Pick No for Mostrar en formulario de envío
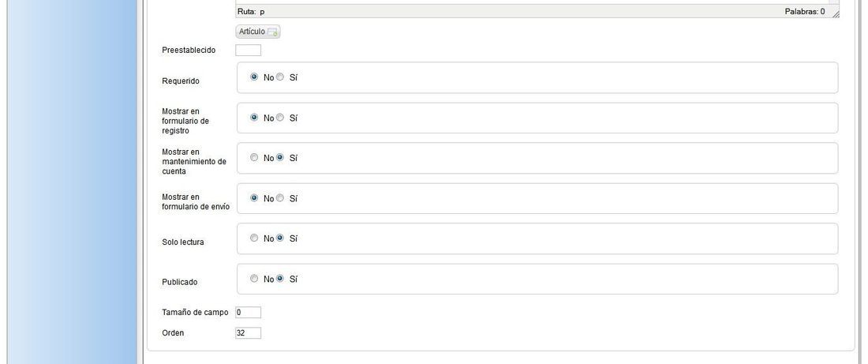Screen dimensions: 868x364 (254, 197)
